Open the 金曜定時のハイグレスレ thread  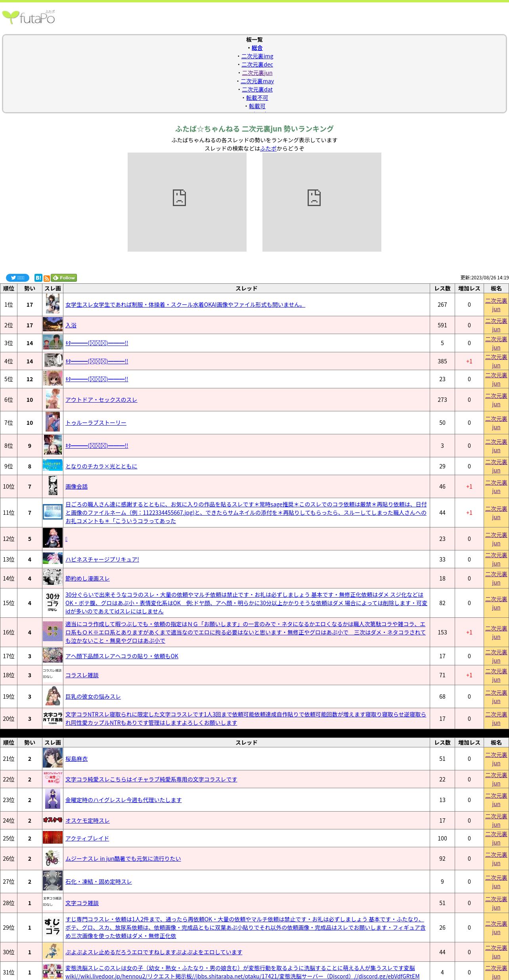[123, 800]
